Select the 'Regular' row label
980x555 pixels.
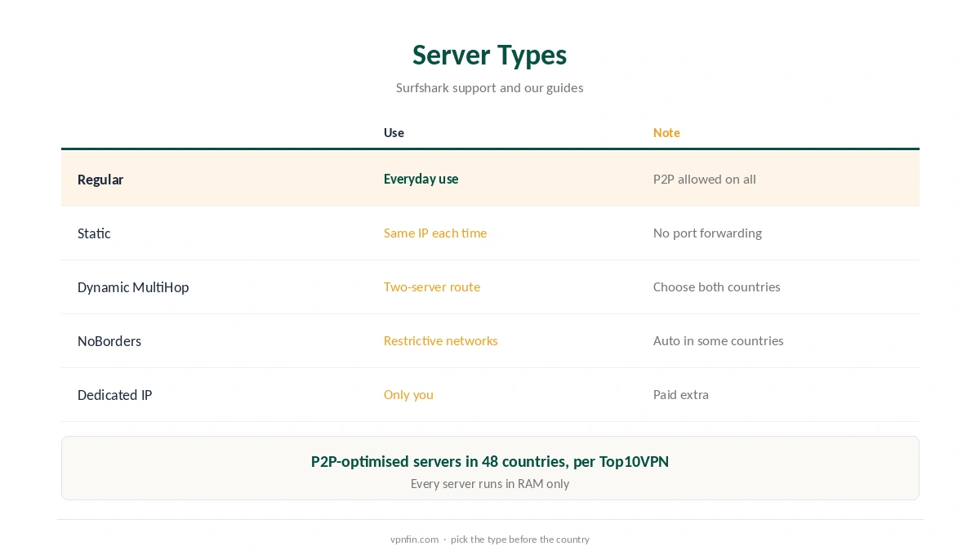tap(100, 180)
